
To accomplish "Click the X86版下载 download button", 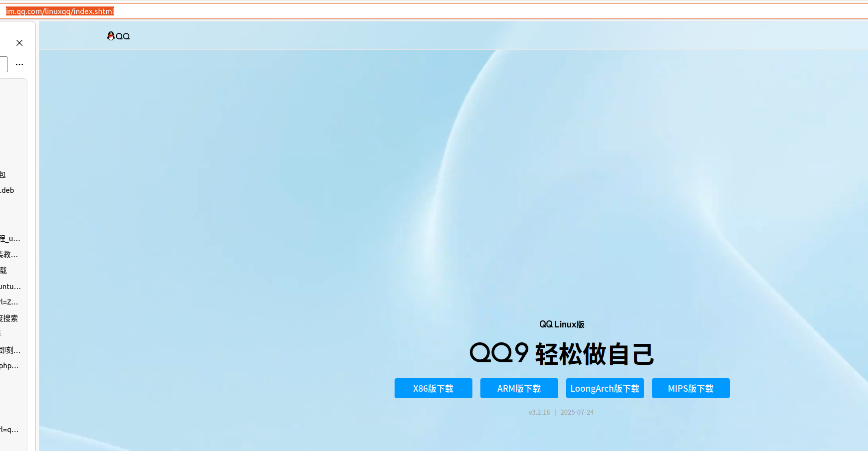I will tap(433, 388).
